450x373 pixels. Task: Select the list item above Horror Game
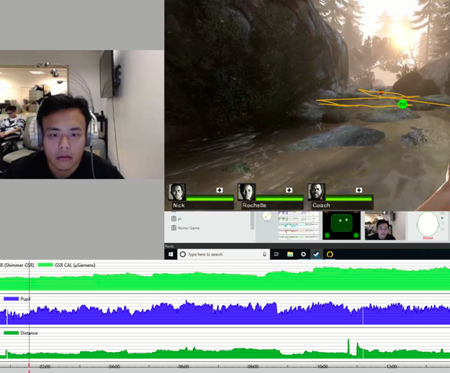point(177,219)
